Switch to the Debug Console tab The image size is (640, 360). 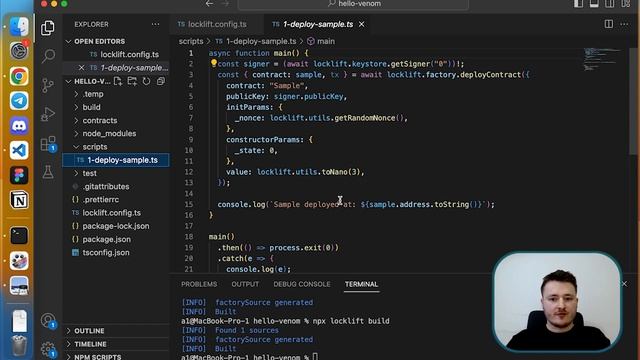click(x=302, y=284)
